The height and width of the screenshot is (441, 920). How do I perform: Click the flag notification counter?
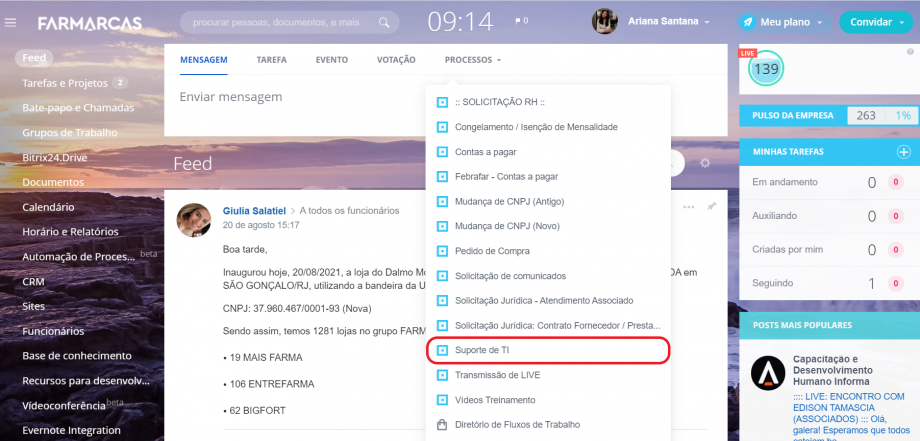pos(521,20)
